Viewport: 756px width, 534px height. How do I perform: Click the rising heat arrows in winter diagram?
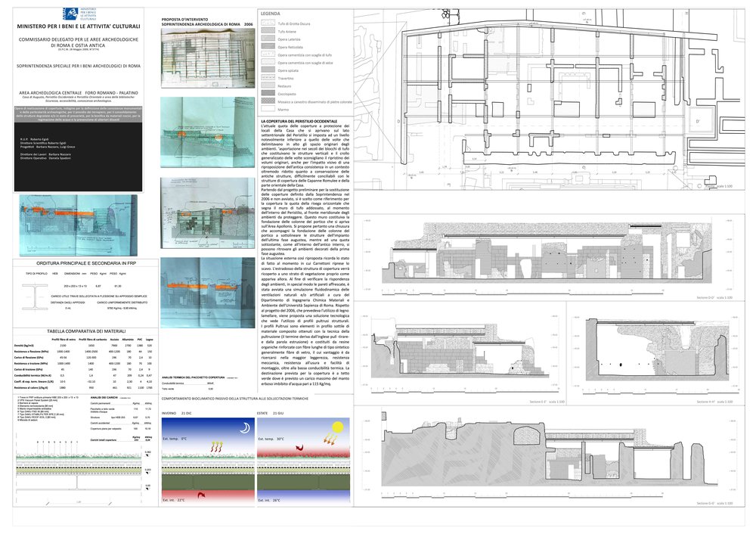[x=218, y=447]
